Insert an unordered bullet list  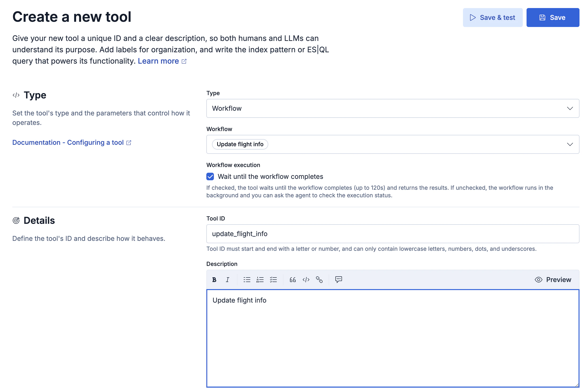247,280
